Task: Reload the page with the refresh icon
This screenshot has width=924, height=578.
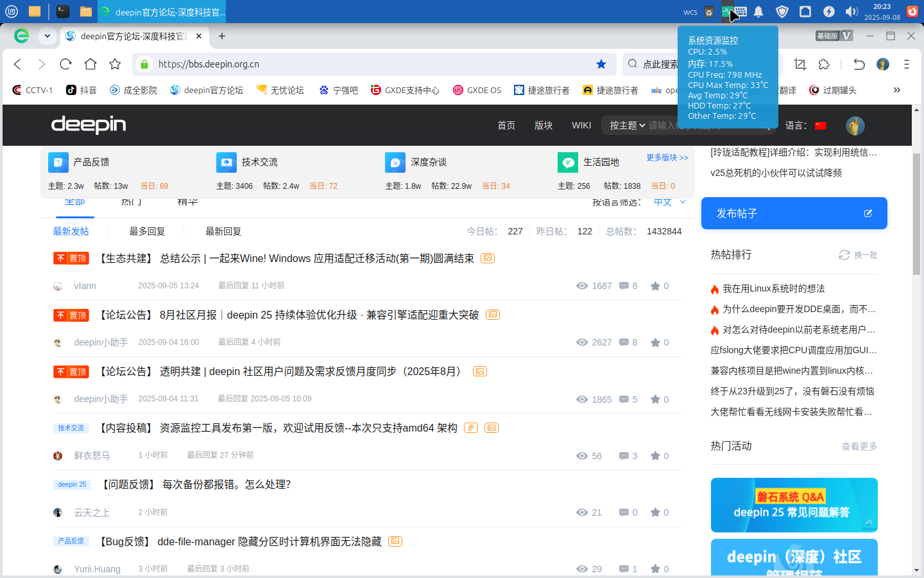Action: pos(65,64)
